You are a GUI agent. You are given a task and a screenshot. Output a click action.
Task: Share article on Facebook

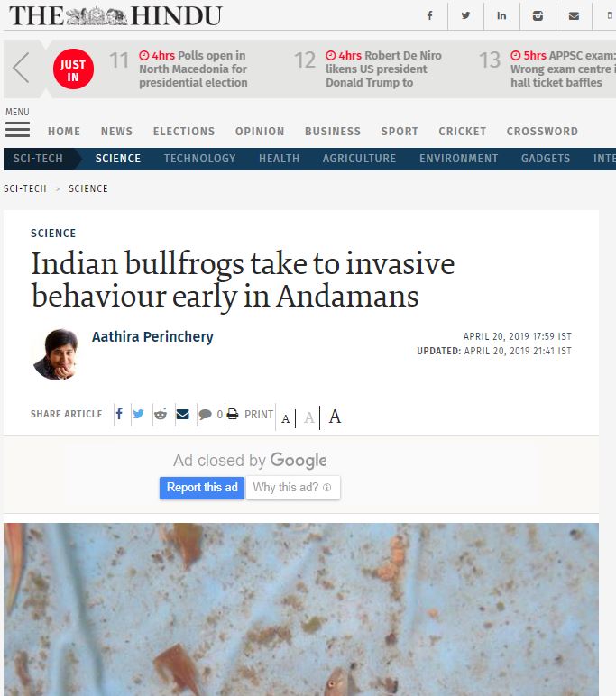coord(119,414)
